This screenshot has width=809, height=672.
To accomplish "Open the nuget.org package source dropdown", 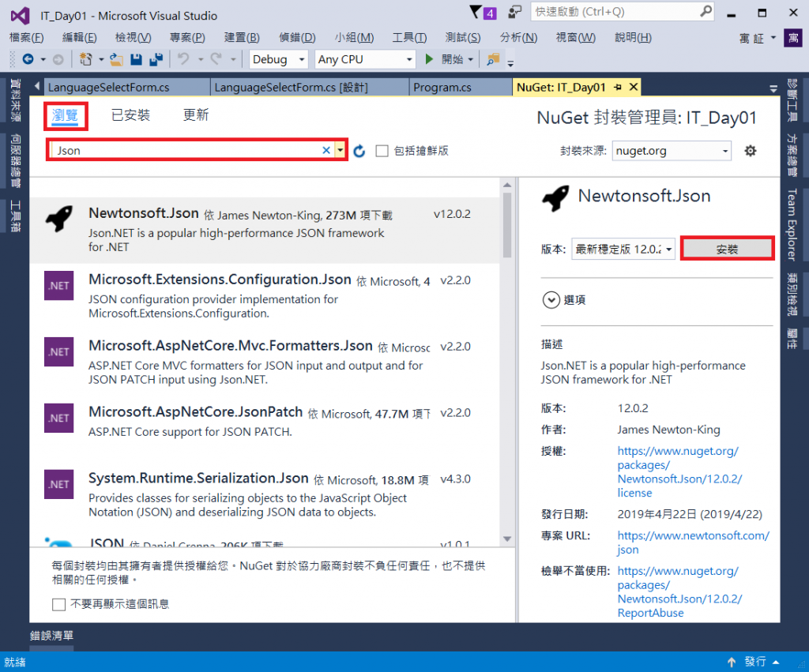I will [672, 151].
